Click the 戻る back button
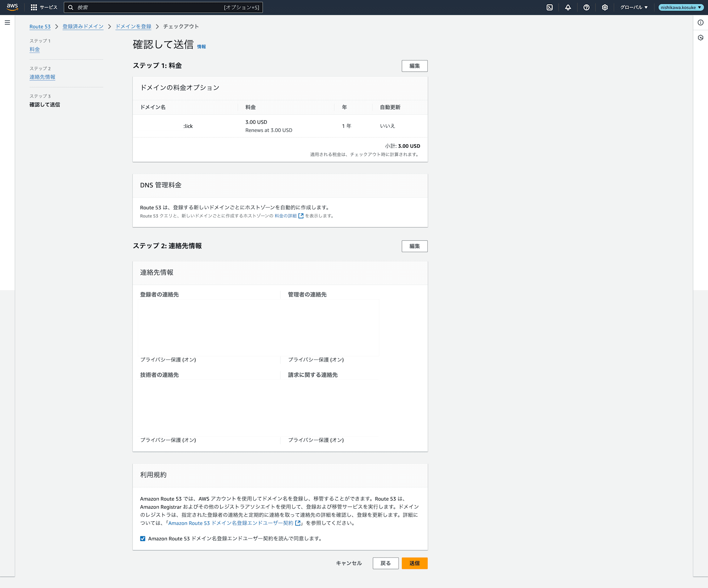708x588 pixels. 385,563
